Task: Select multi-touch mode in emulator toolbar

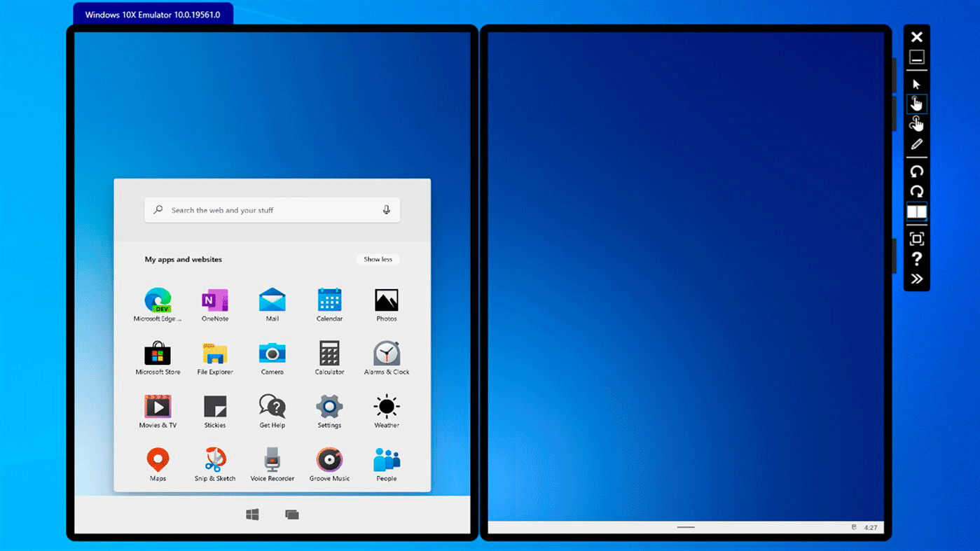Action: (917, 124)
